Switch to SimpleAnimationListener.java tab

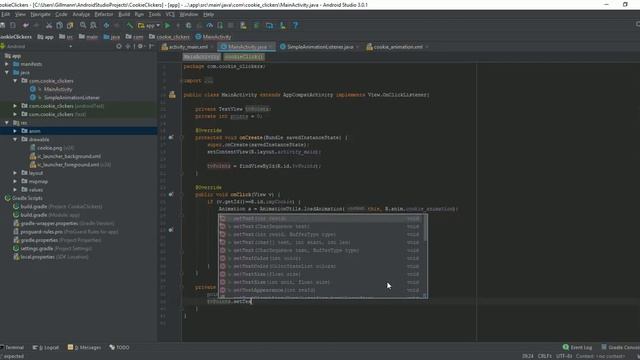coord(320,47)
